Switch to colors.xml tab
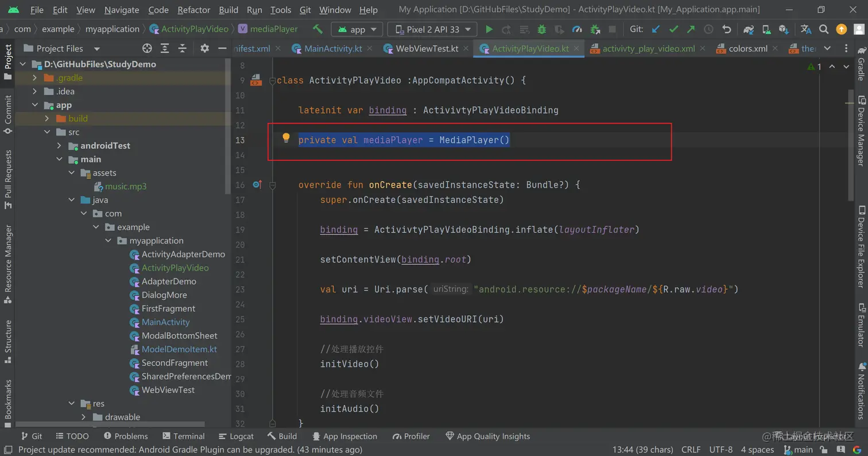This screenshot has width=868, height=456. (x=748, y=48)
